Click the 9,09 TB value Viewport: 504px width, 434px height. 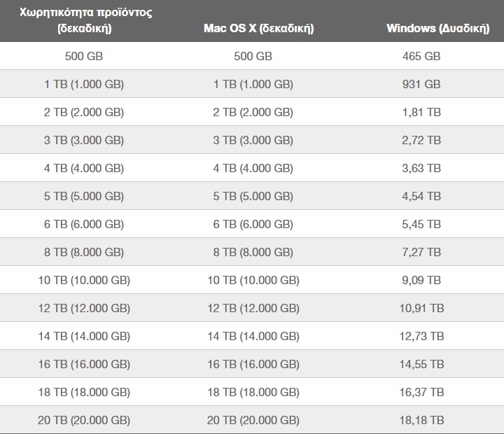pyautogui.click(x=421, y=280)
